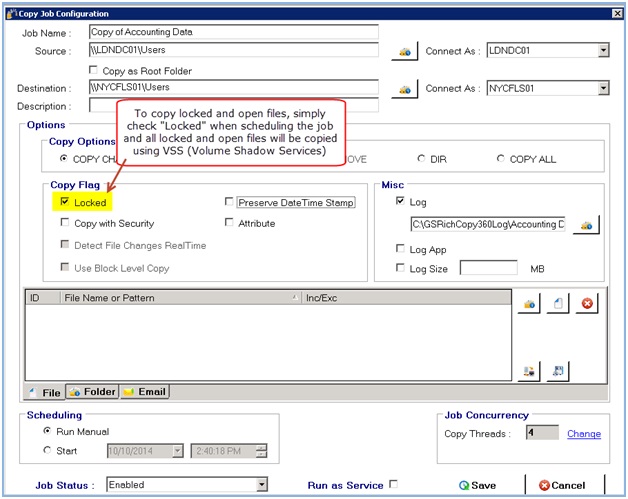
Task: Click the browse button beside the Source path
Action: tap(403, 51)
